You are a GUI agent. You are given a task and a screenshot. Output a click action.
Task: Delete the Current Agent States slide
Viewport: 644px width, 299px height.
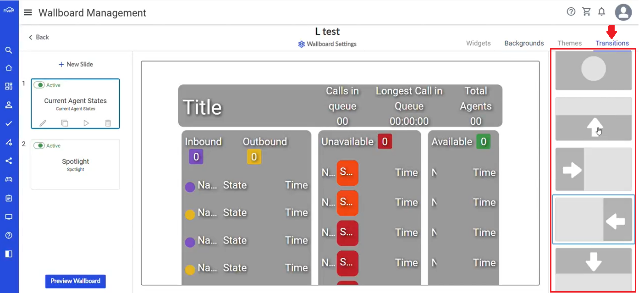[x=108, y=123]
